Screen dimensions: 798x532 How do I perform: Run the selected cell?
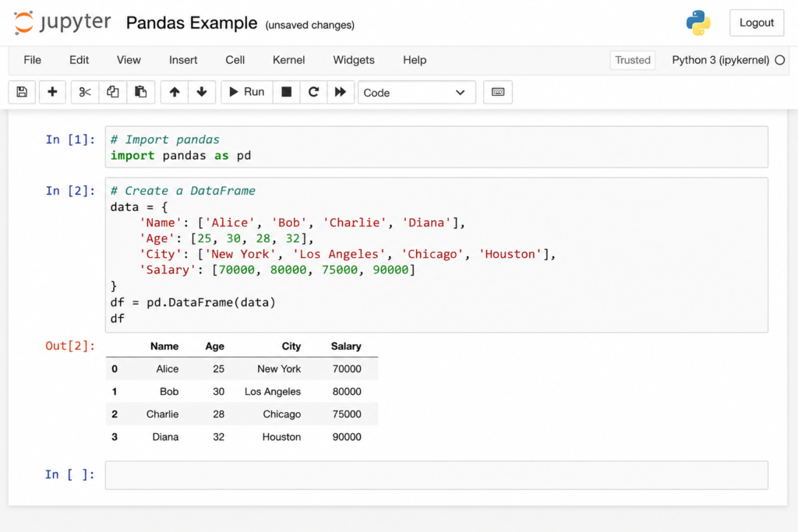point(247,92)
